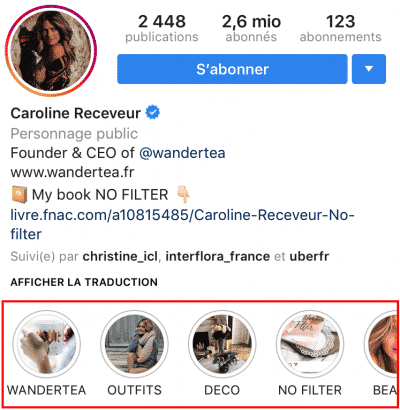Open the profile picture story ring
The height and width of the screenshot is (410, 400).
pyautogui.click(x=51, y=51)
